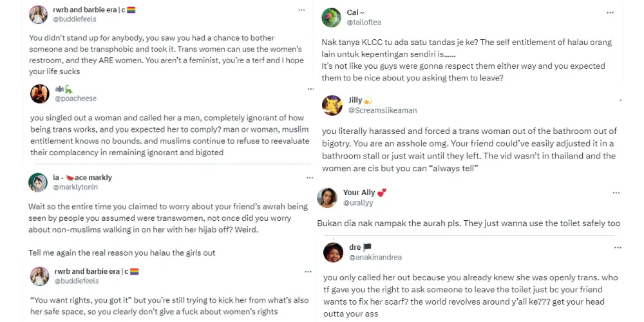The height and width of the screenshot is (322, 644).
Task: Open more options on Your Ally's tweet
Action: tap(616, 193)
